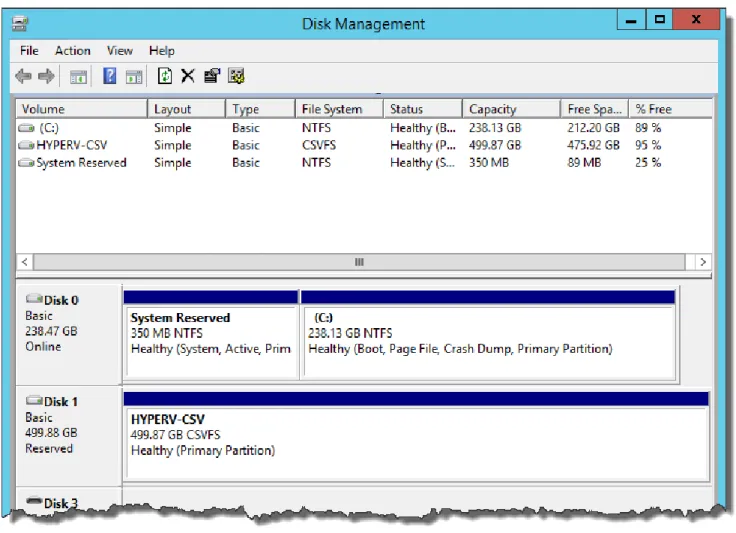The image size is (736, 533).
Task: Click the Properties toolbar icon
Action: click(x=212, y=76)
